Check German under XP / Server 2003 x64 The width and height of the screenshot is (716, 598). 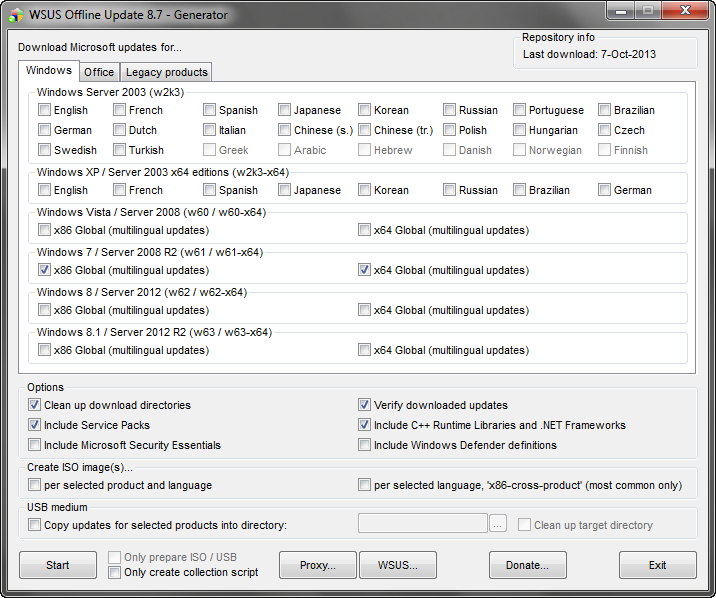(x=604, y=190)
